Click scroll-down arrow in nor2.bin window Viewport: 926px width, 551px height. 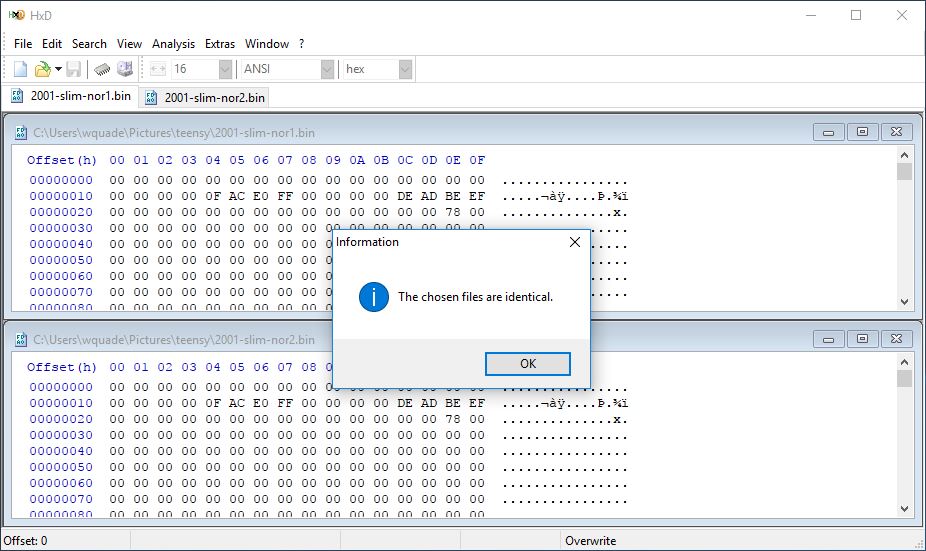[904, 508]
